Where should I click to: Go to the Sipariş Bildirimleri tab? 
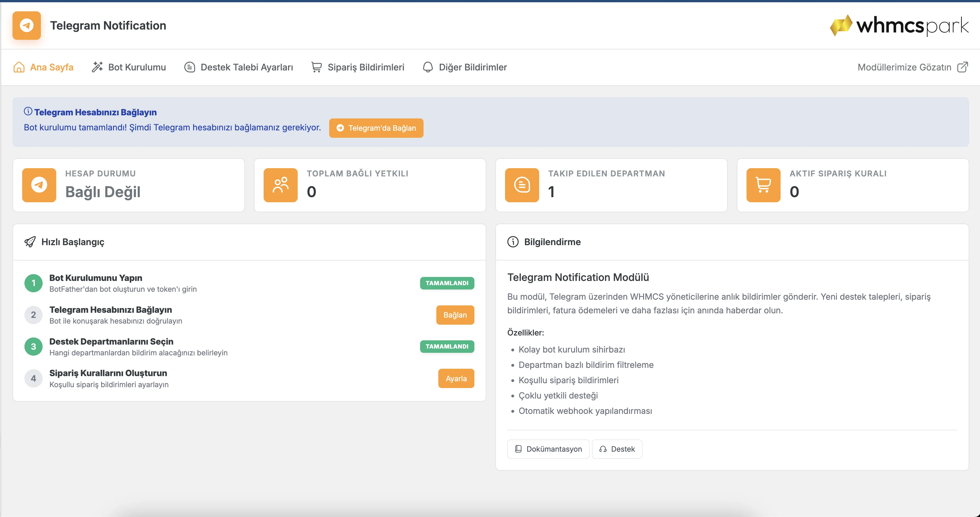click(358, 67)
